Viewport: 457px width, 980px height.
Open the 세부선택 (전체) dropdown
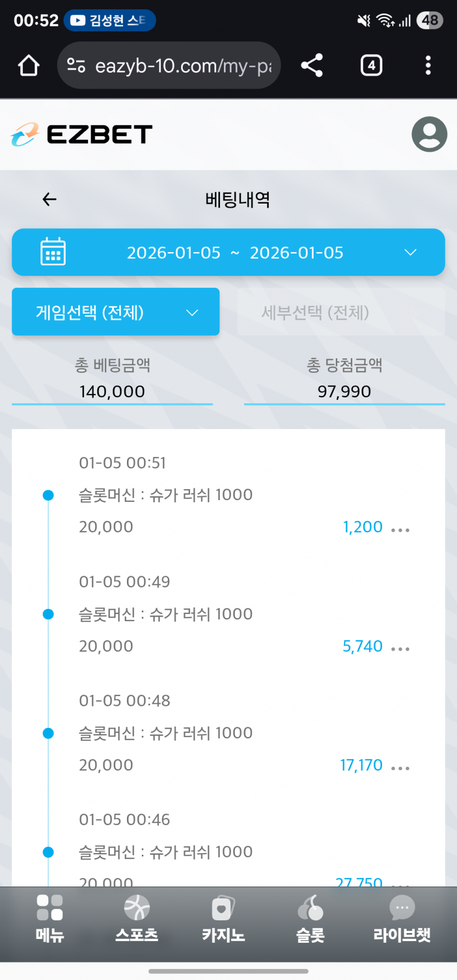[x=341, y=312]
